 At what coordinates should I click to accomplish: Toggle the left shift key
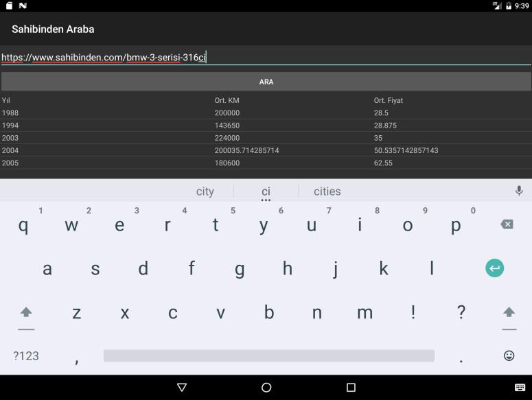tap(26, 312)
